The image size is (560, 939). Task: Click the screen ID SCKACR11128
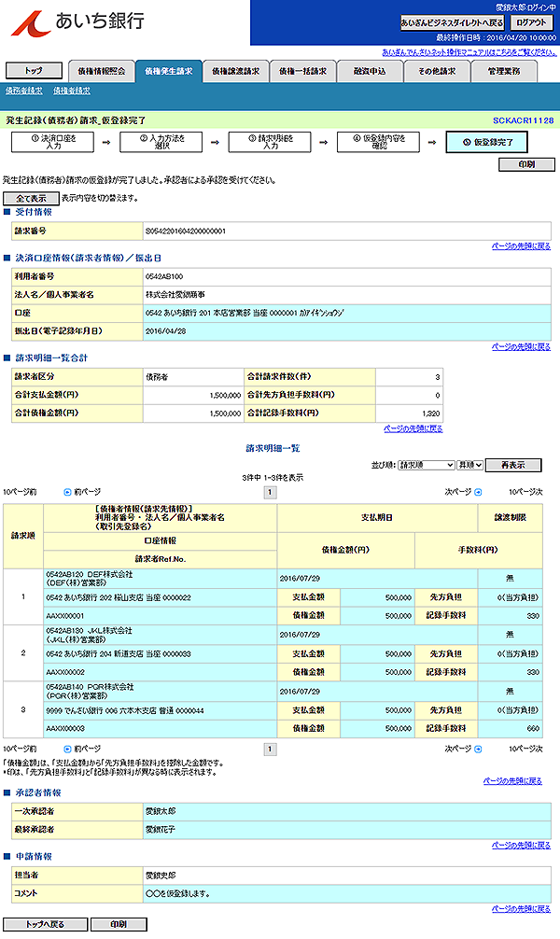[x=523, y=120]
